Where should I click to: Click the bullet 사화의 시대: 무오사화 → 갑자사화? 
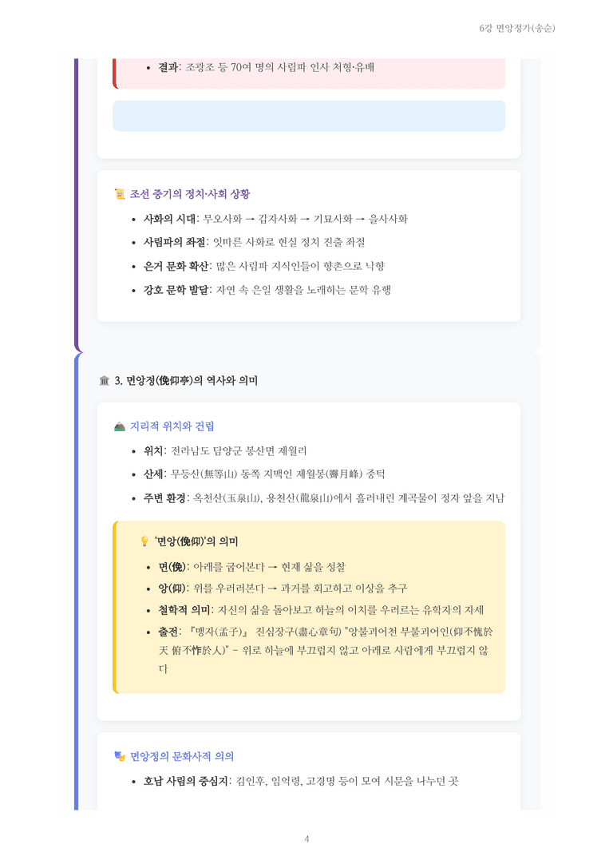275,219
